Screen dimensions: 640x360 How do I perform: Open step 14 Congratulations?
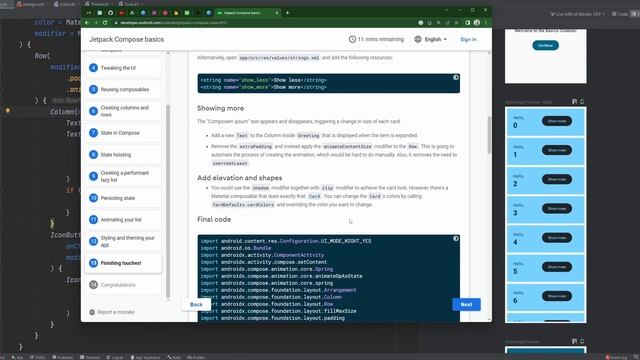[123, 284]
